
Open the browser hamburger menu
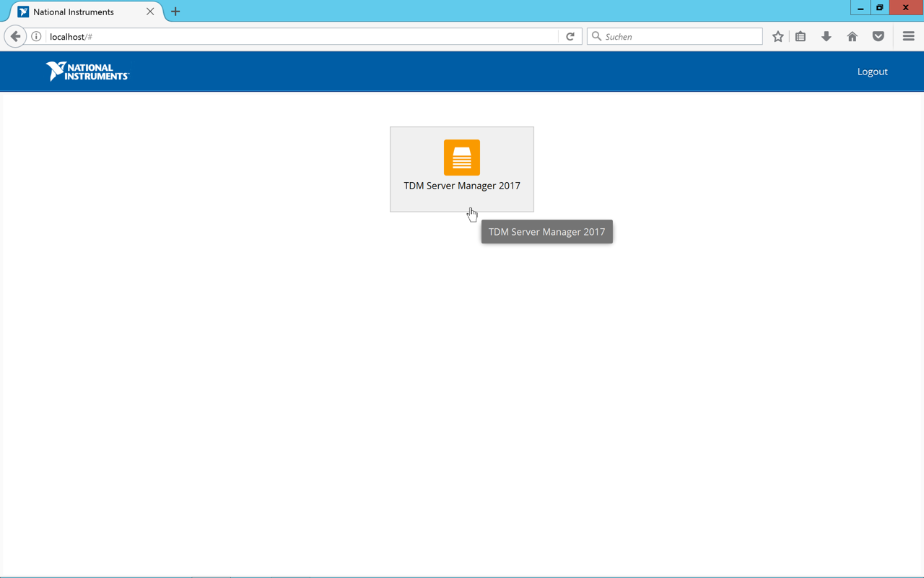tap(908, 36)
